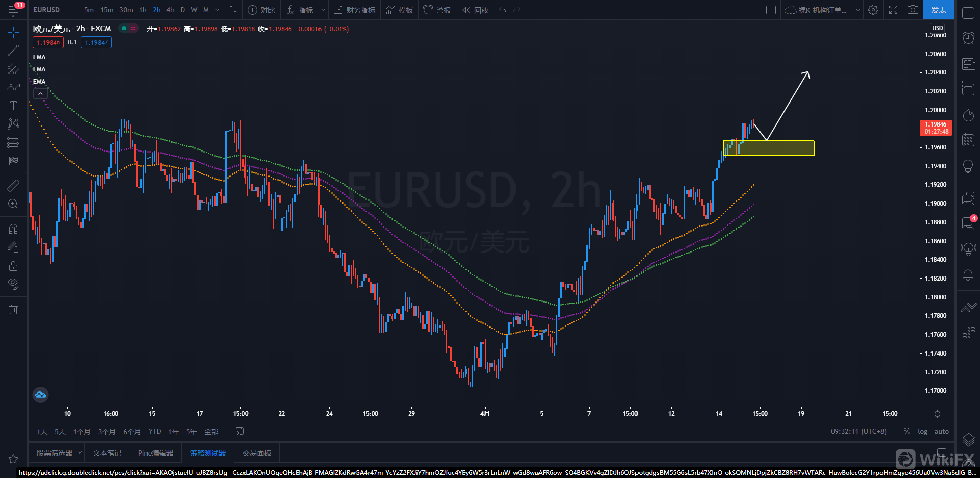Open chart settings gear icon
Image resolution: width=980 pixels, height=478 pixels.
873,10
